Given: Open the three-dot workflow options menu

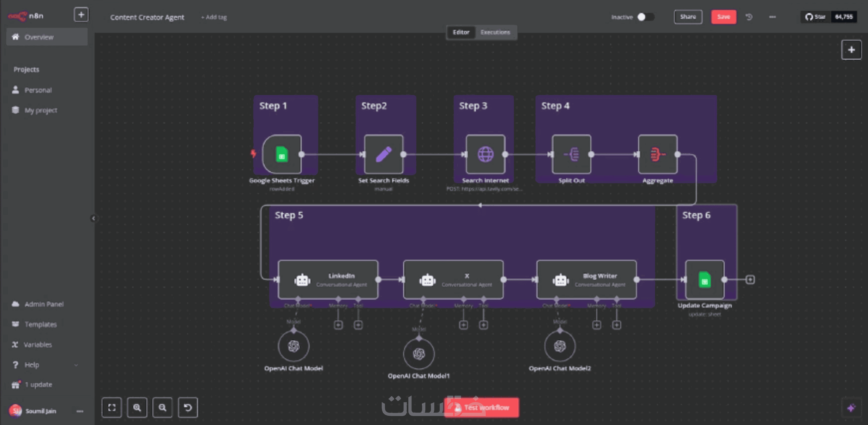Looking at the screenshot, I should point(772,17).
